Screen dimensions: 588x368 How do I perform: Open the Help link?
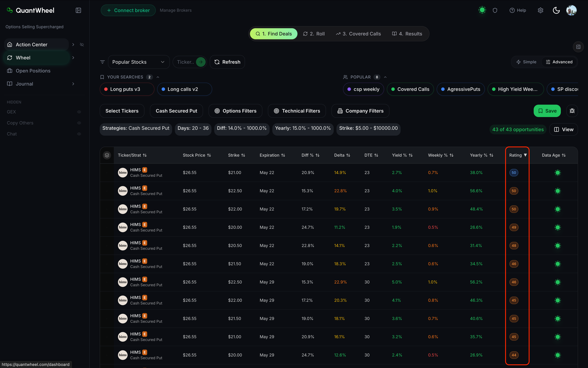click(x=518, y=10)
